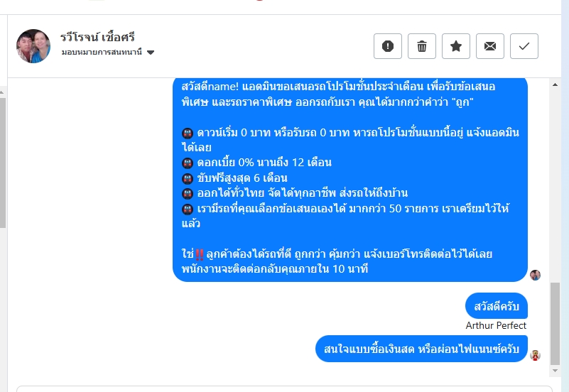Mark conversation as spam with exclamation icon
569x392 pixels.
pos(388,46)
